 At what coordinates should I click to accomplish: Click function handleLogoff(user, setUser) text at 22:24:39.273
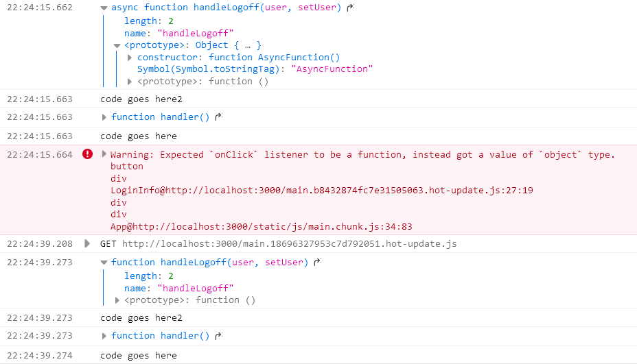[x=210, y=262]
